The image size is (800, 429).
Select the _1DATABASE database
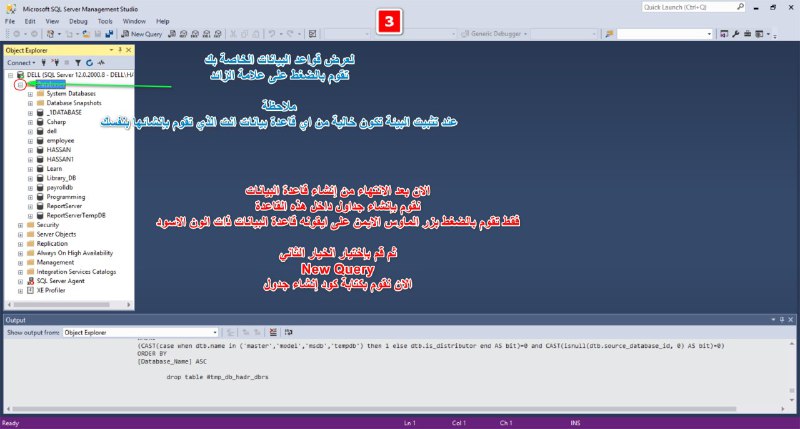tap(64, 112)
